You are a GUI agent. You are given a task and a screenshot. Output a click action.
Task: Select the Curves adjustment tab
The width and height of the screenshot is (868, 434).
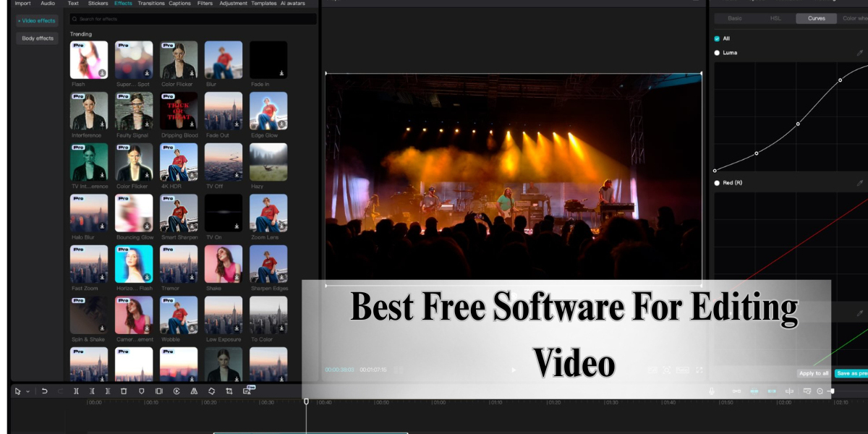816,18
